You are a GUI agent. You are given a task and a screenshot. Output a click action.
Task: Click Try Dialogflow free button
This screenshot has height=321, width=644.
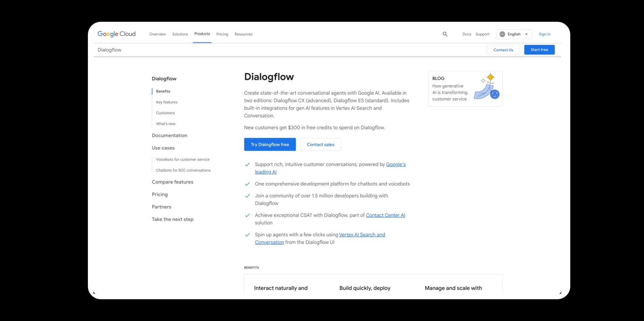point(270,144)
